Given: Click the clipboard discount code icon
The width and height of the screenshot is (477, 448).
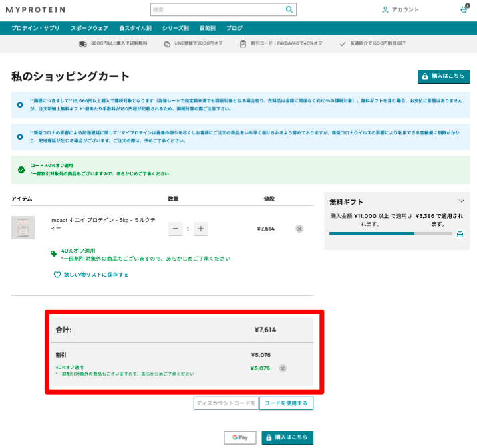Looking at the screenshot, I should [243, 44].
